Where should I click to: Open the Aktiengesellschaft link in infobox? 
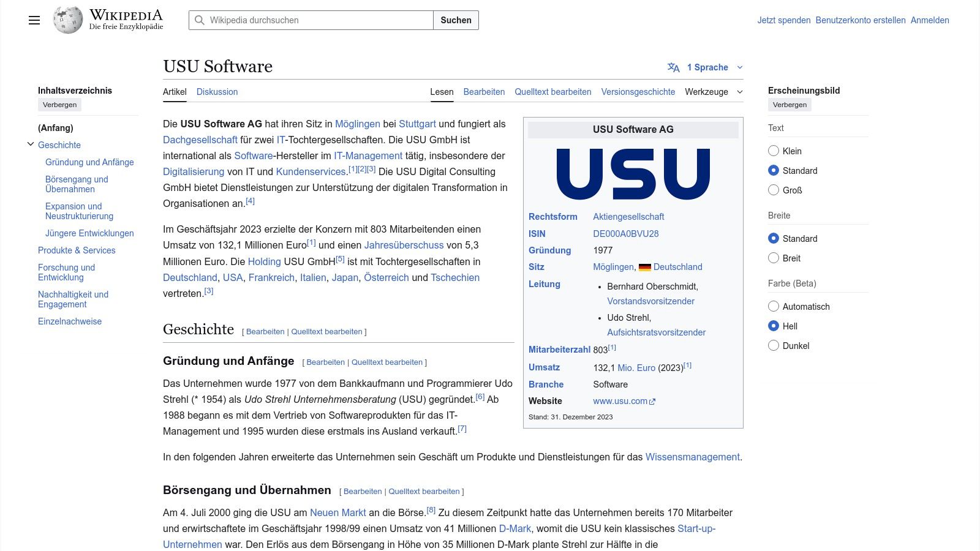[628, 217]
